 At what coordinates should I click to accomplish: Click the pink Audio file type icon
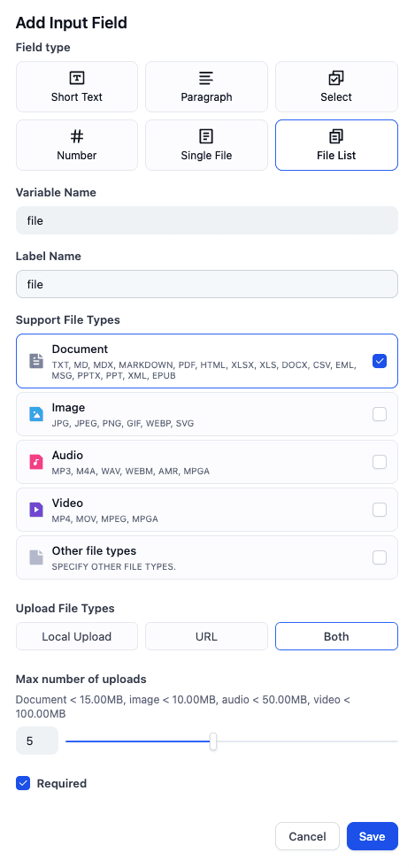(x=36, y=462)
